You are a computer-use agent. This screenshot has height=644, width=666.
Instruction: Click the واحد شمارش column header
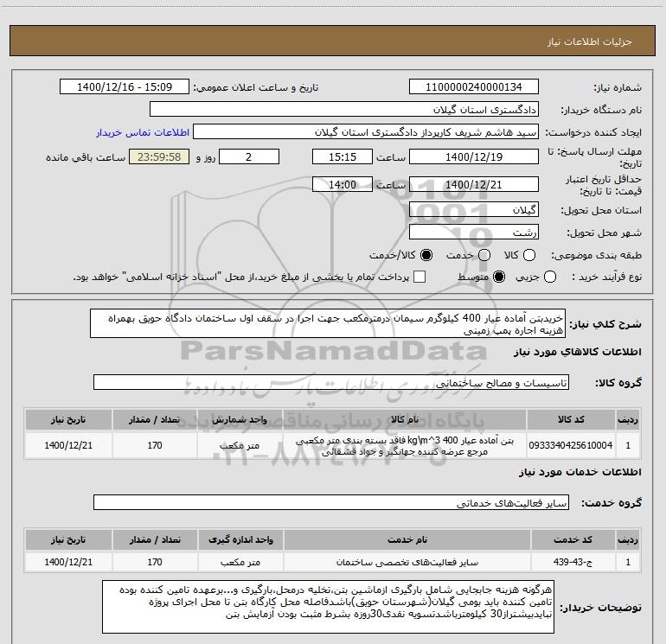(x=240, y=420)
